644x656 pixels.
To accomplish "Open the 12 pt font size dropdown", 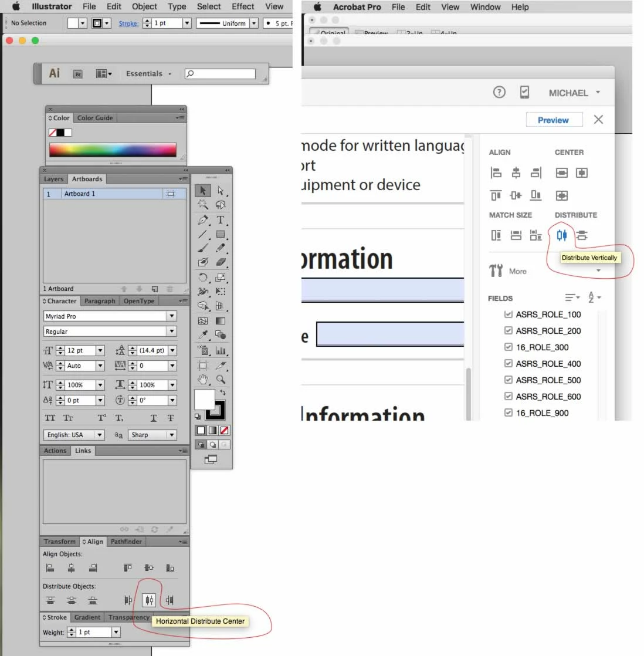I will tap(100, 350).
